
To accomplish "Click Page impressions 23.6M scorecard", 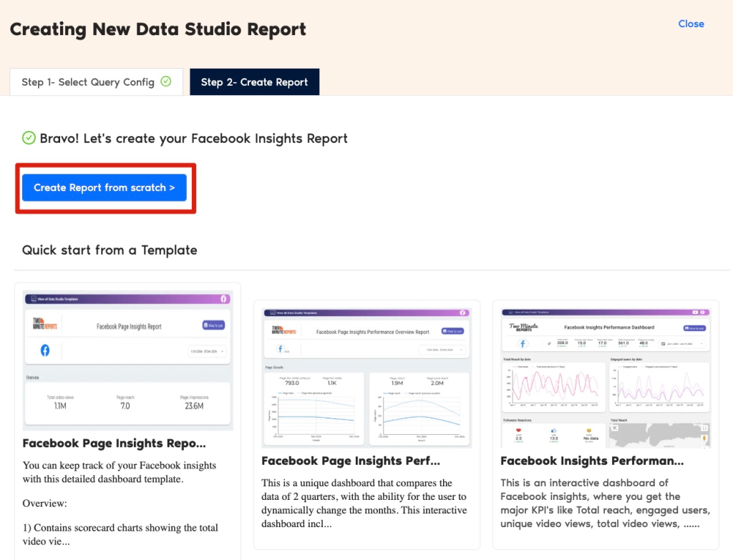I will click(194, 402).
